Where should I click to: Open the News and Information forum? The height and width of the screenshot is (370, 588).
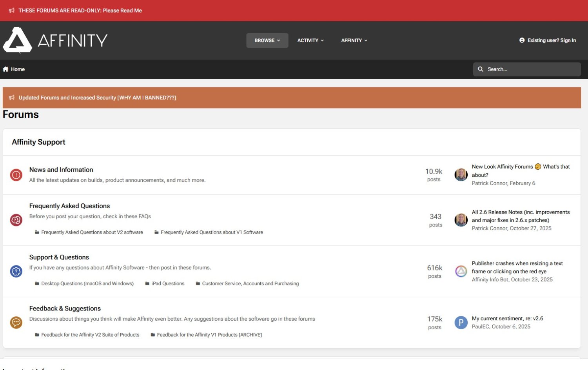pos(61,170)
